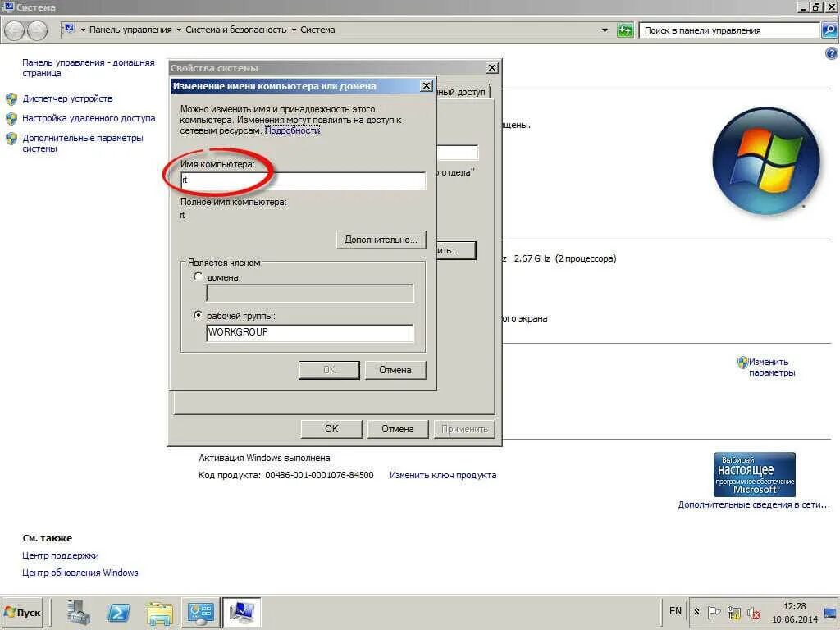Switch to the remote access tab

(x=463, y=92)
